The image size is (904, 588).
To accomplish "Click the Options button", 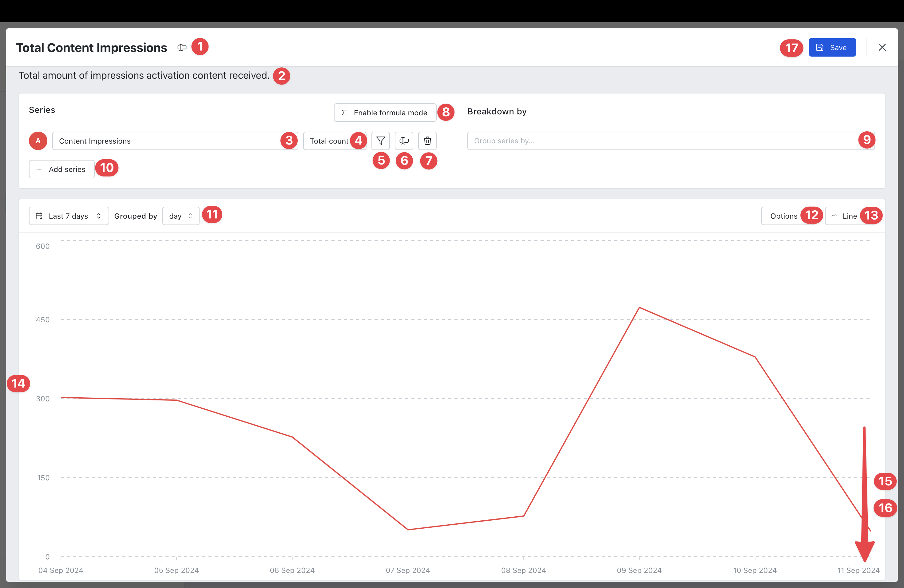I will 783,216.
